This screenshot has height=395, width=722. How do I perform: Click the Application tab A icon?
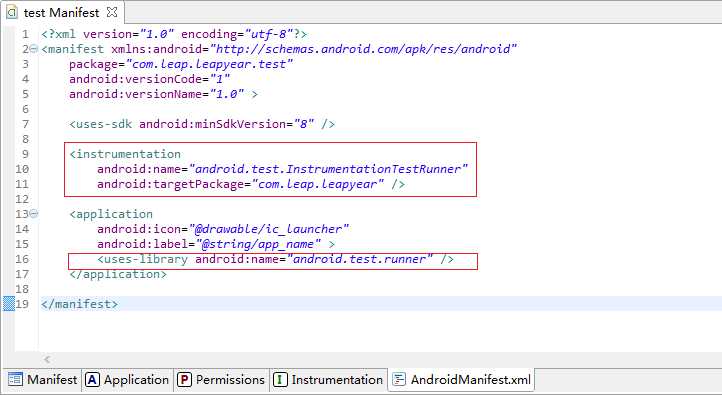click(93, 380)
